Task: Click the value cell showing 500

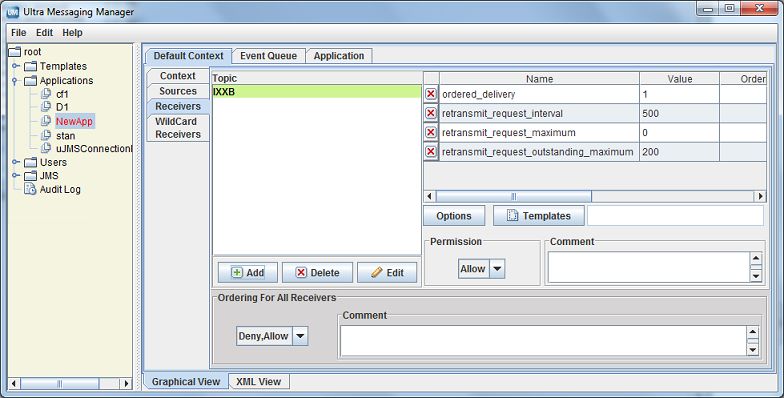Action: (x=680, y=114)
